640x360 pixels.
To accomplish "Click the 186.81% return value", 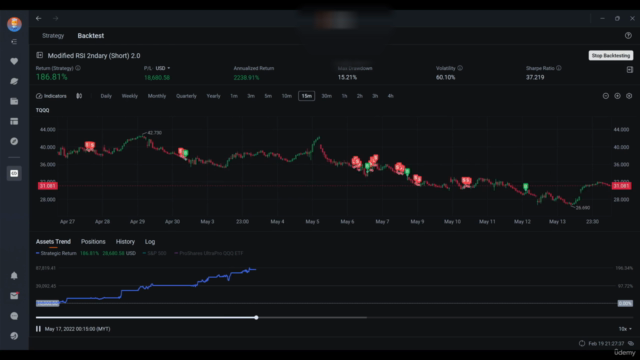I will (51, 77).
